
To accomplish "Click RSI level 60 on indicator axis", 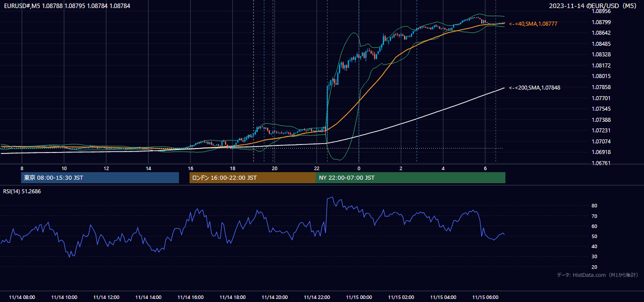I will (x=595, y=226).
